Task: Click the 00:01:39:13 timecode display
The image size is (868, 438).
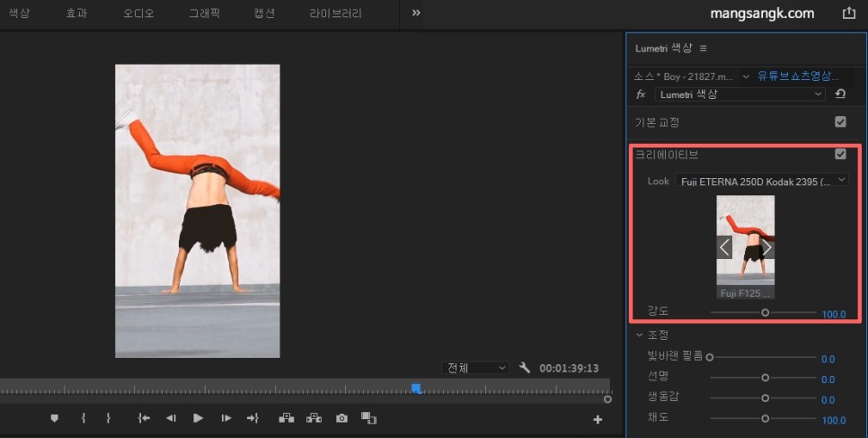Action: (x=569, y=368)
